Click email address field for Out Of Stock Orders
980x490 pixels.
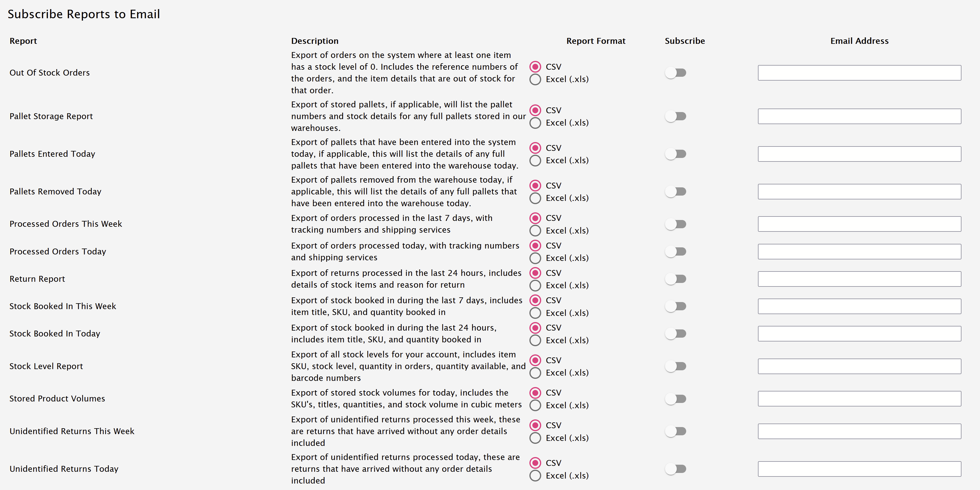click(859, 73)
